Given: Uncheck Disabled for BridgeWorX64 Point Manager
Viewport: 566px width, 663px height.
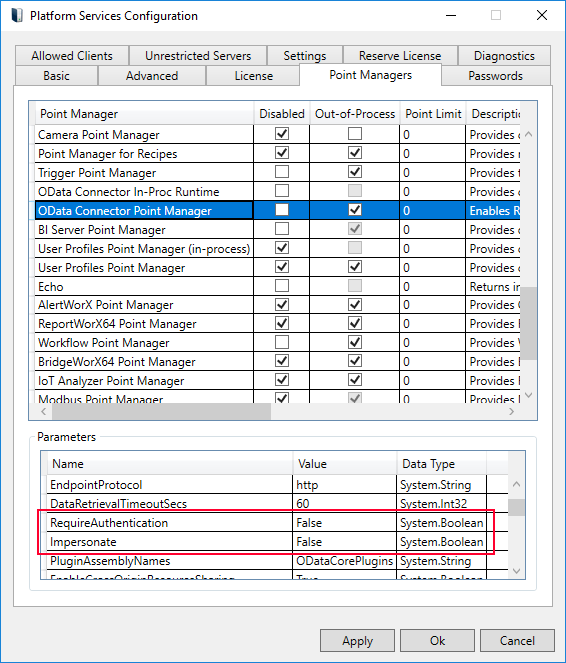Looking at the screenshot, I should (282, 361).
